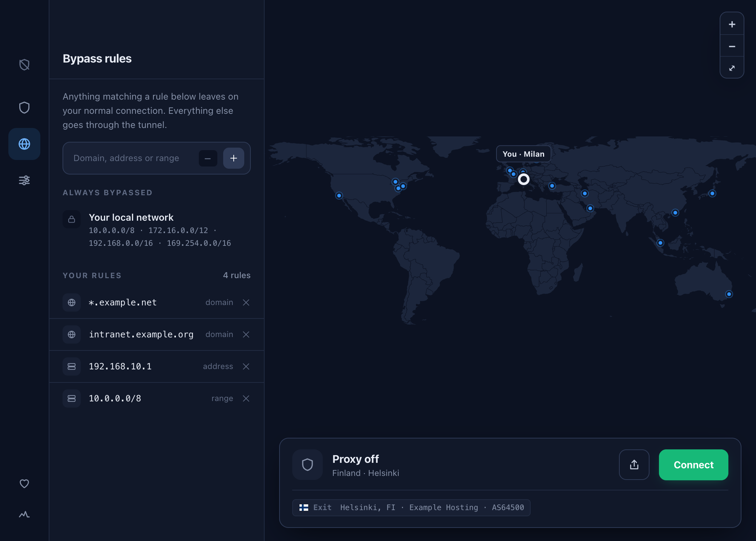Click the shield icon beside Proxy off

click(307, 465)
